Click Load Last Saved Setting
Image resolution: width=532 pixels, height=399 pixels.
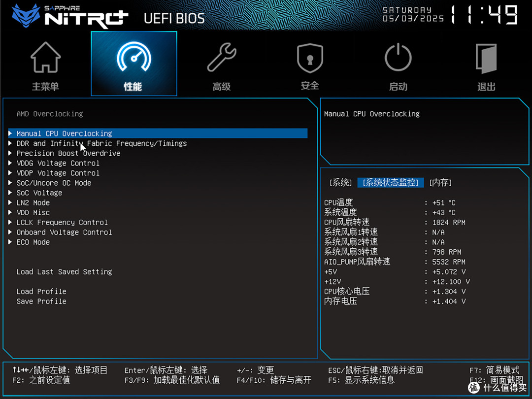coord(64,272)
